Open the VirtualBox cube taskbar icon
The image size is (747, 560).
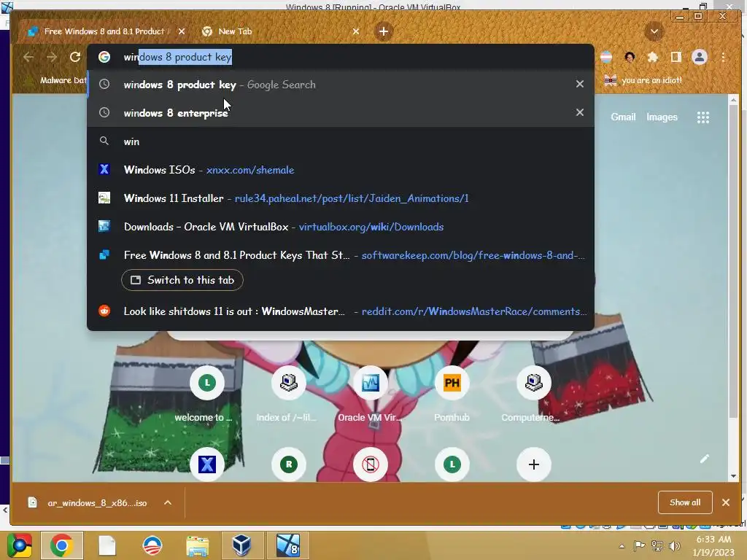(241, 545)
